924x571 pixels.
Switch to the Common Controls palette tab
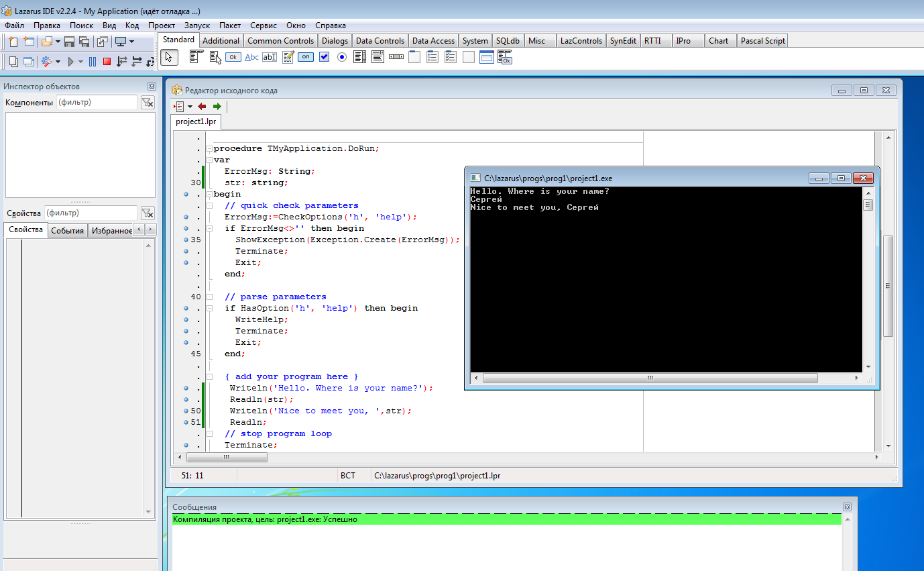click(280, 41)
